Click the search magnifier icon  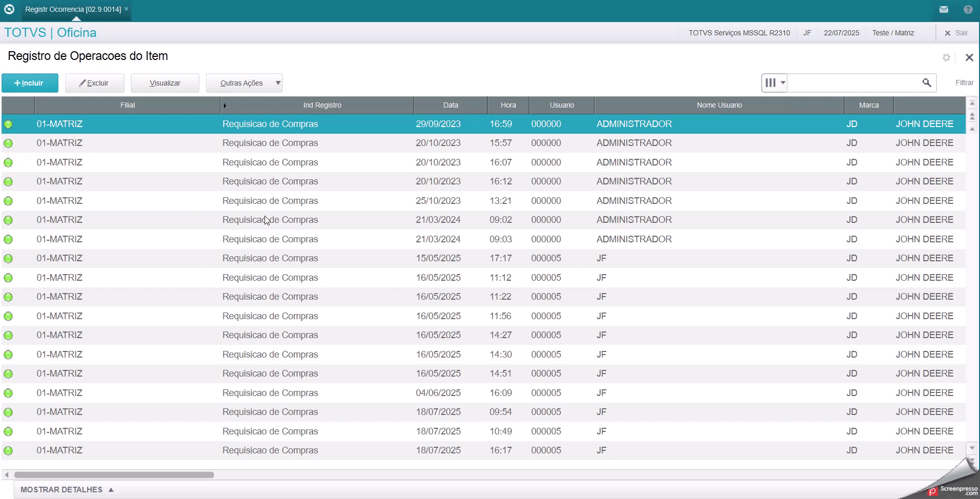point(927,82)
